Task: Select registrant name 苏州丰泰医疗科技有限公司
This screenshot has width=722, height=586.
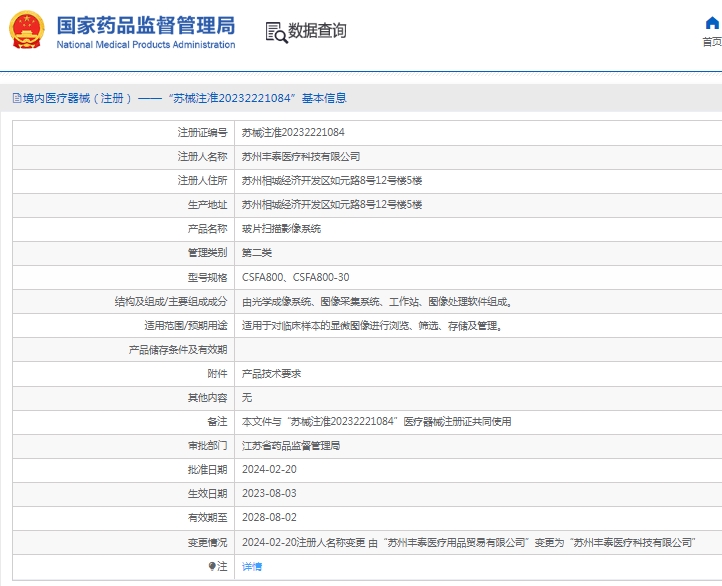Action: (x=301, y=157)
